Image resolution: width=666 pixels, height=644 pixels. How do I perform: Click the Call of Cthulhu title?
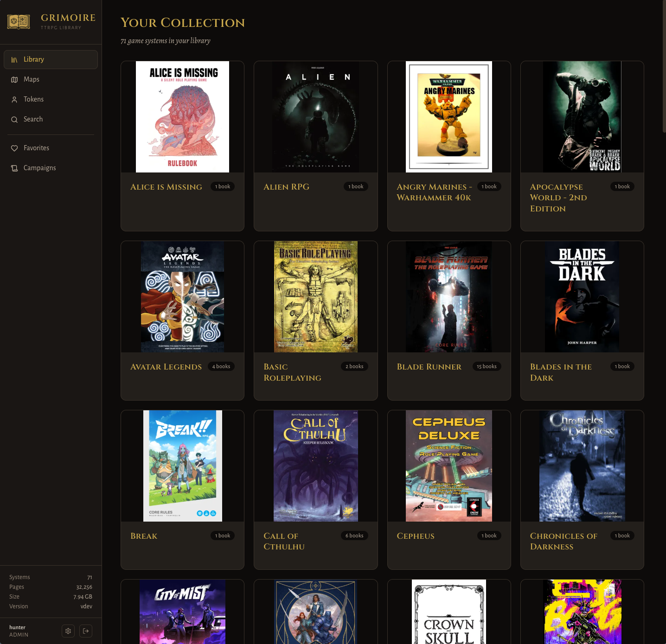pyautogui.click(x=284, y=542)
